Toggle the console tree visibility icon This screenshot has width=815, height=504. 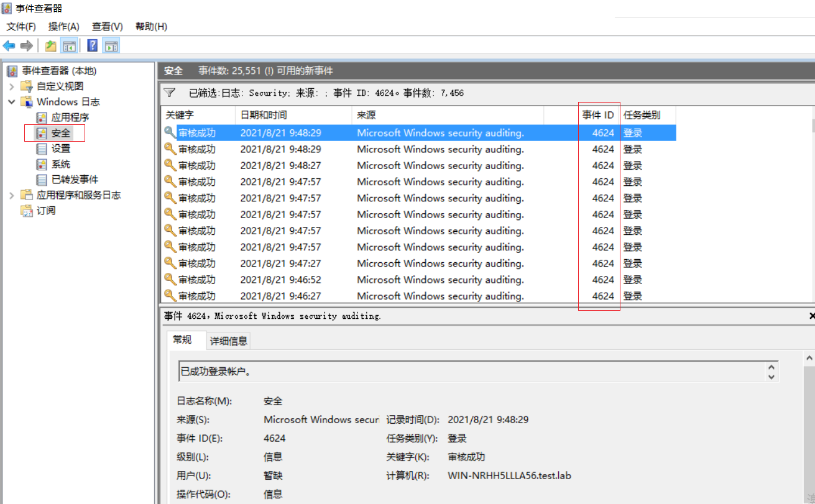(x=70, y=45)
